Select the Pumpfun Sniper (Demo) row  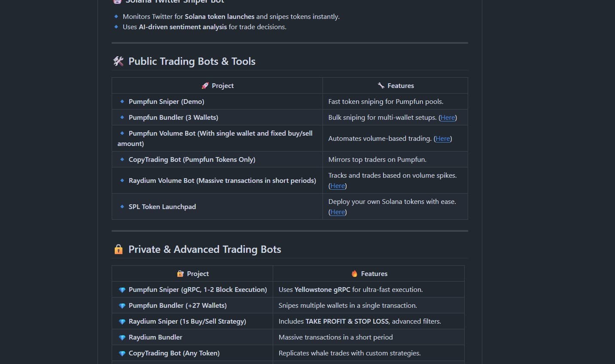click(x=167, y=101)
